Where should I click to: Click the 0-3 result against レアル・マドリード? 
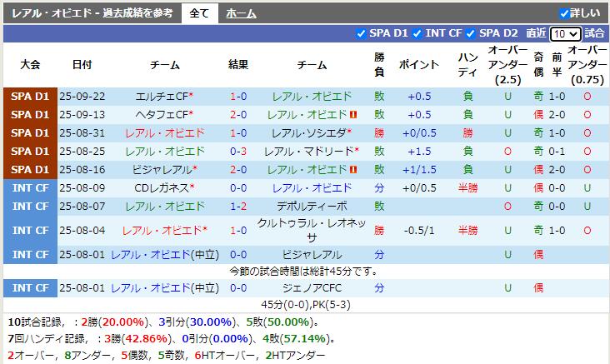pyautogui.click(x=238, y=152)
